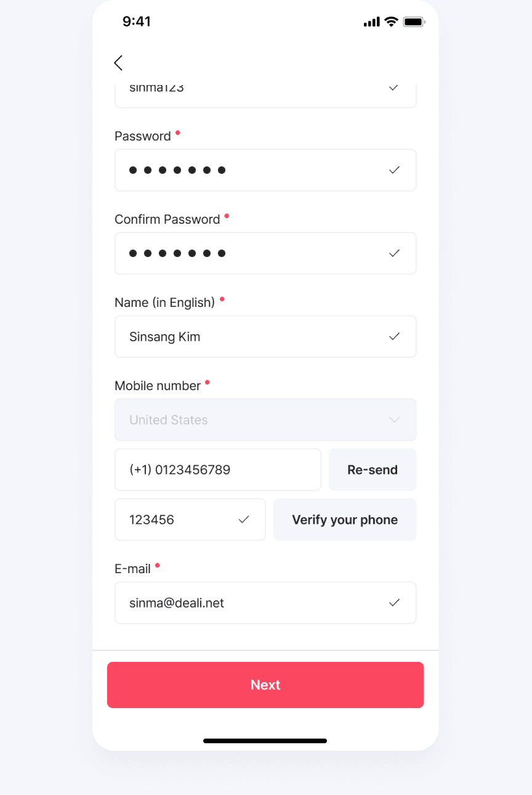Click the Wi-Fi icon in status bar
The height and width of the screenshot is (795, 532).
[x=391, y=22]
